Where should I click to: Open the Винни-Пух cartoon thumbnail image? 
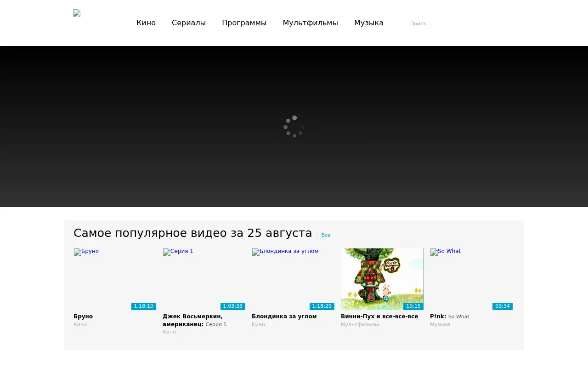(382, 279)
